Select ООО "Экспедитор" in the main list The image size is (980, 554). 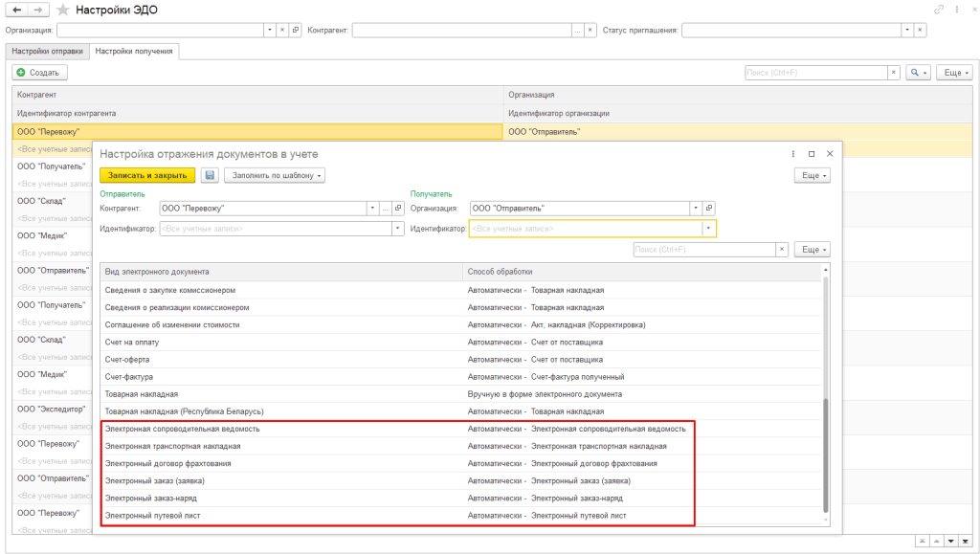[52, 410]
